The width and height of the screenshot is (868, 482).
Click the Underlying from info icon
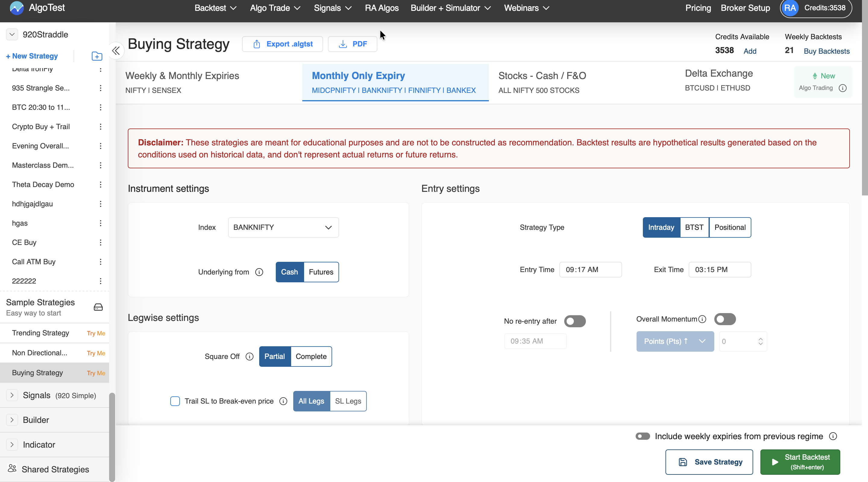point(259,272)
